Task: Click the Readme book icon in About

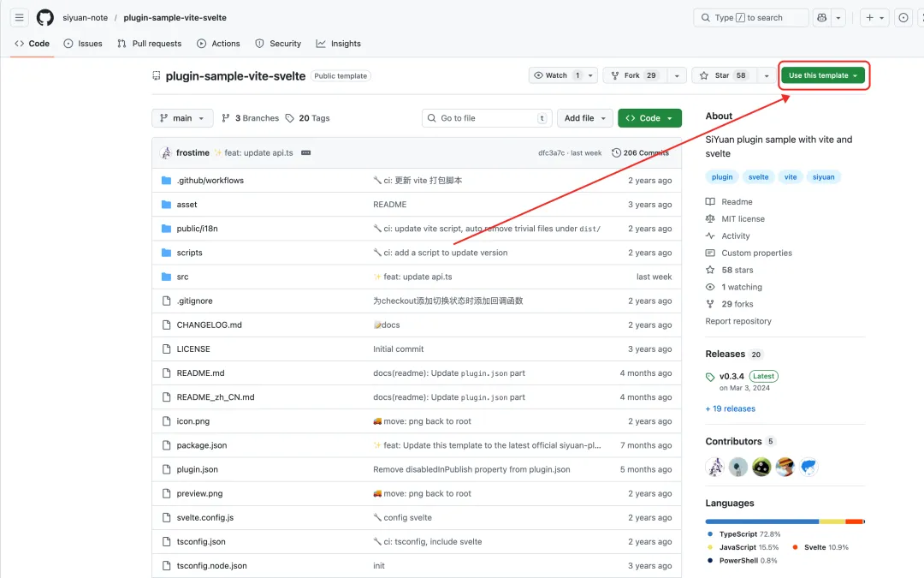Action: 710,202
